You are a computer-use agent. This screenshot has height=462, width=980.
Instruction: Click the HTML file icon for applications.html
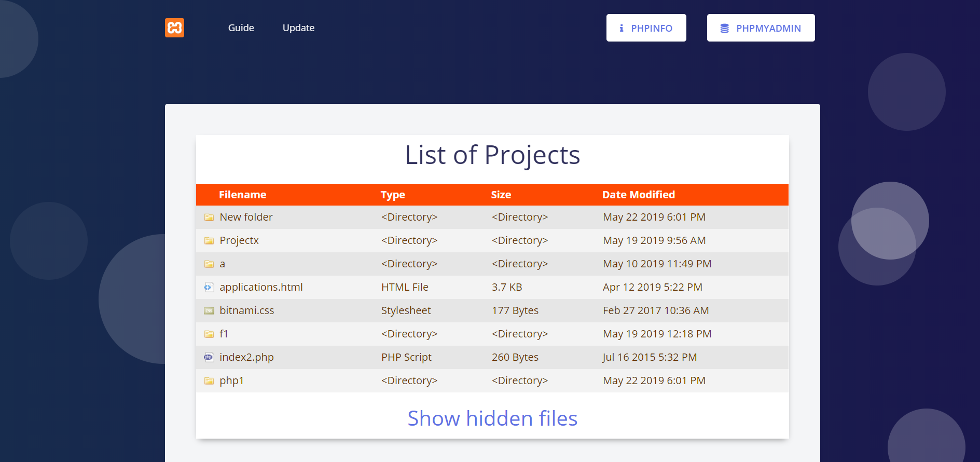(209, 287)
